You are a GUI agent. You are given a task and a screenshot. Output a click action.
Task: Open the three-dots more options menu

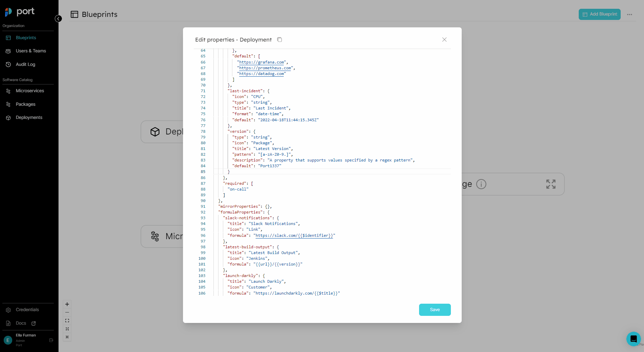[629, 15]
